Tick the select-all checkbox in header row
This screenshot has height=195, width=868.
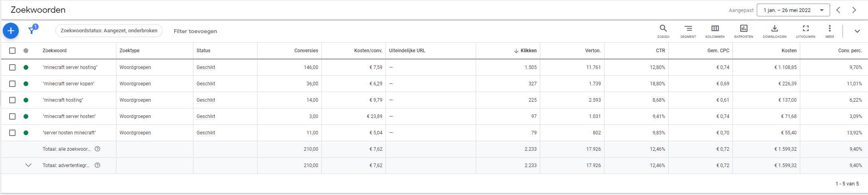tap(12, 51)
